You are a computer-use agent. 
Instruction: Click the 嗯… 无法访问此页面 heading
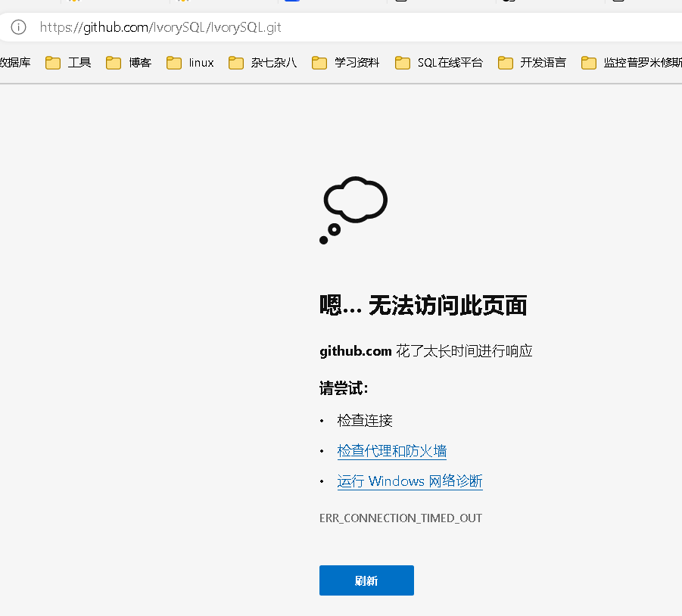pyautogui.click(x=423, y=305)
